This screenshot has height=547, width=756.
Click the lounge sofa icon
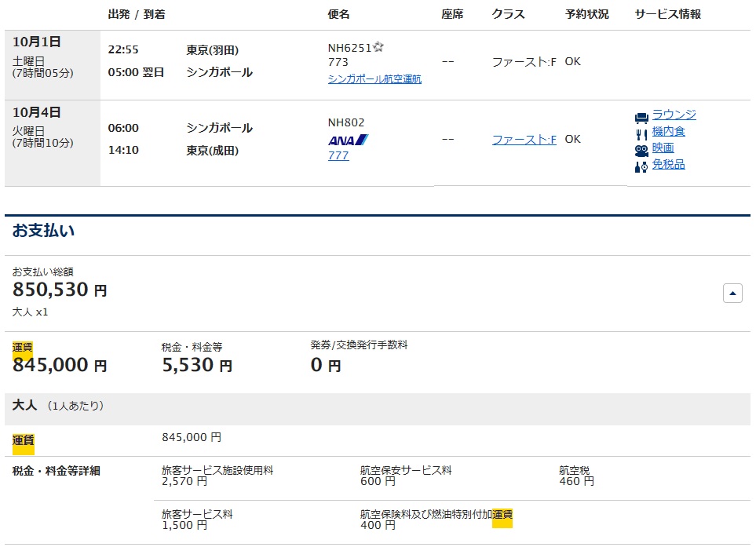(641, 118)
